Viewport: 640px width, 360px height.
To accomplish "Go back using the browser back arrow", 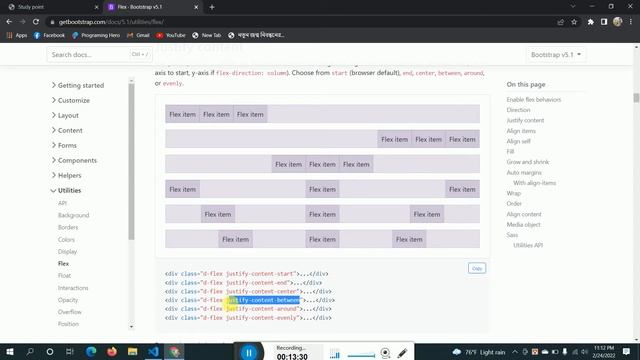I will tap(9, 22).
